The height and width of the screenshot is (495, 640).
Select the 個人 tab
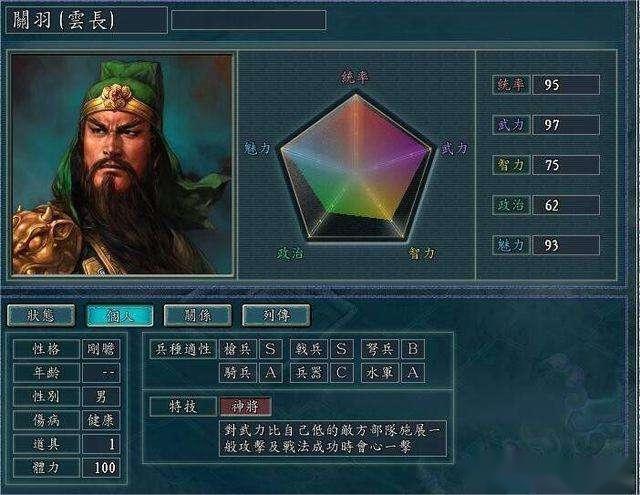[x=120, y=315]
